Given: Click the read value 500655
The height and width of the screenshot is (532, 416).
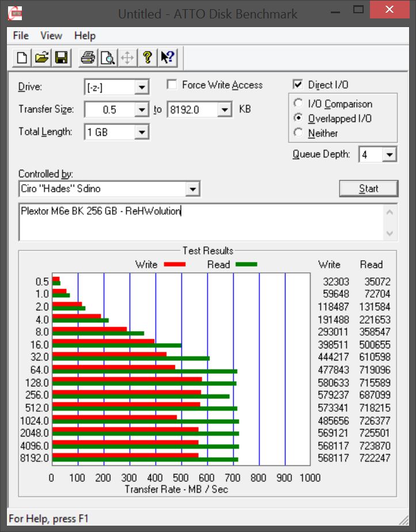Looking at the screenshot, I should 375,345.
